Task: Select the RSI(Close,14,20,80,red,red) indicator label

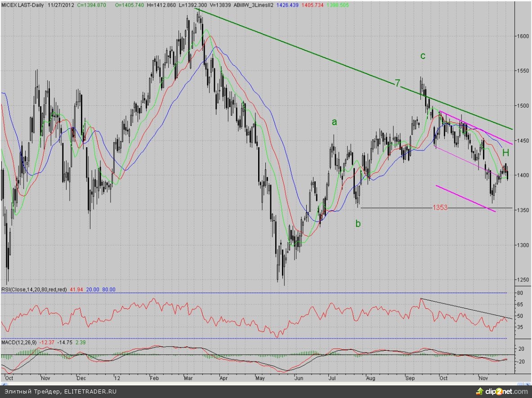Action: coord(34,289)
